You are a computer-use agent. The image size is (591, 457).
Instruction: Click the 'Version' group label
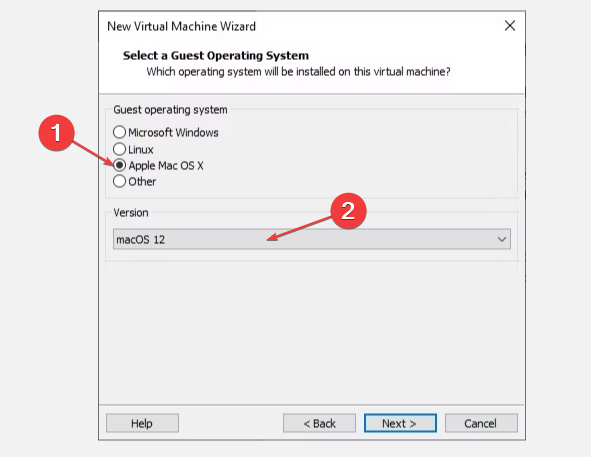coord(131,213)
